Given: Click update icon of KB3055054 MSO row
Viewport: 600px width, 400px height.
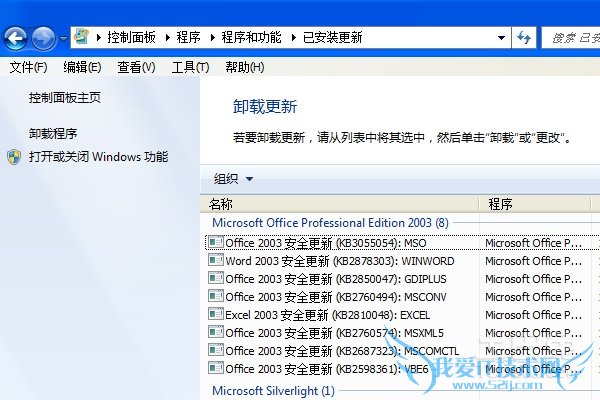Looking at the screenshot, I should pos(216,242).
